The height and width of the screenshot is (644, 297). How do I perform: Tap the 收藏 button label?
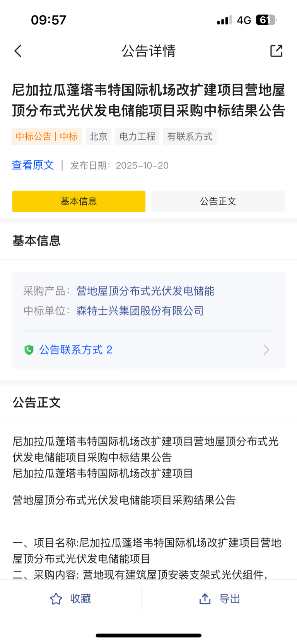click(80, 599)
